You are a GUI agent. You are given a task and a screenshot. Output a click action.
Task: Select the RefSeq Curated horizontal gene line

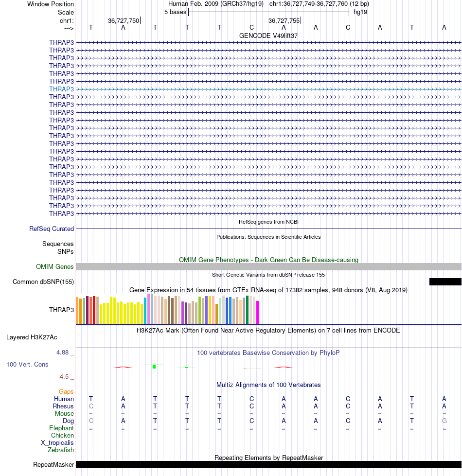pyautogui.click(x=268, y=229)
